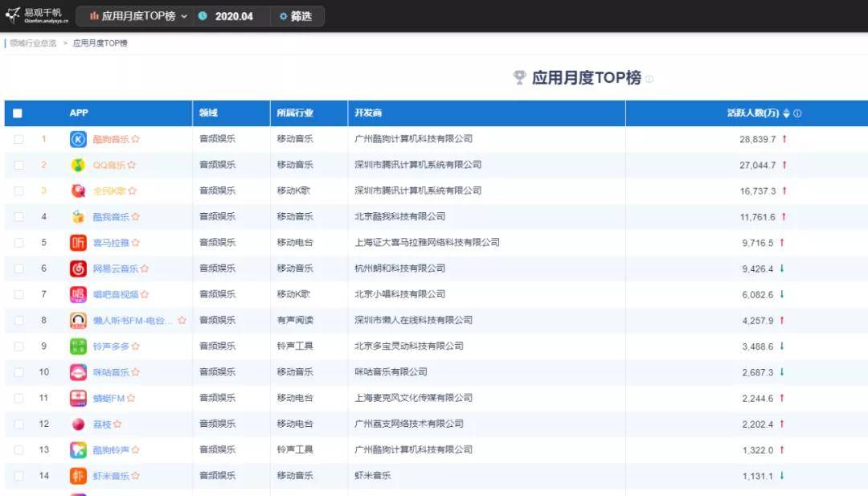The height and width of the screenshot is (496, 868).
Task: Favorite 酷我音乐 with its star icon
Action: (136, 217)
